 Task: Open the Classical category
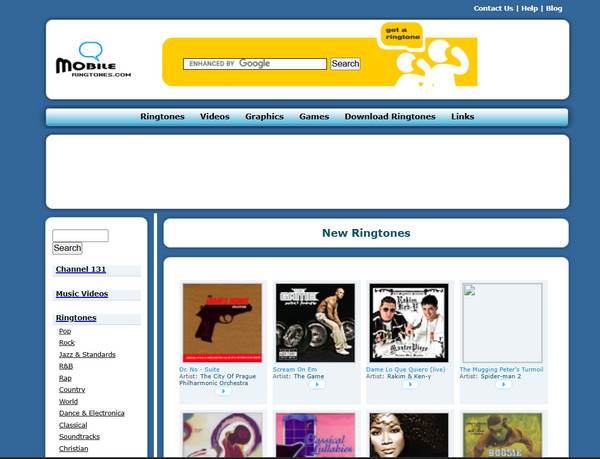point(73,425)
